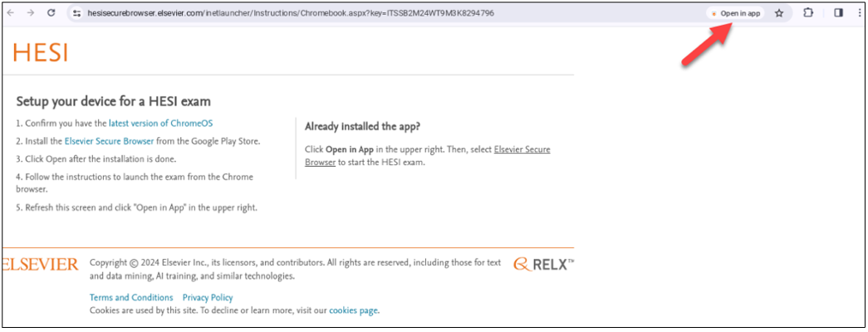Screen dimensions: 868x332
Task: Click the HESI logo
Action: point(40,53)
